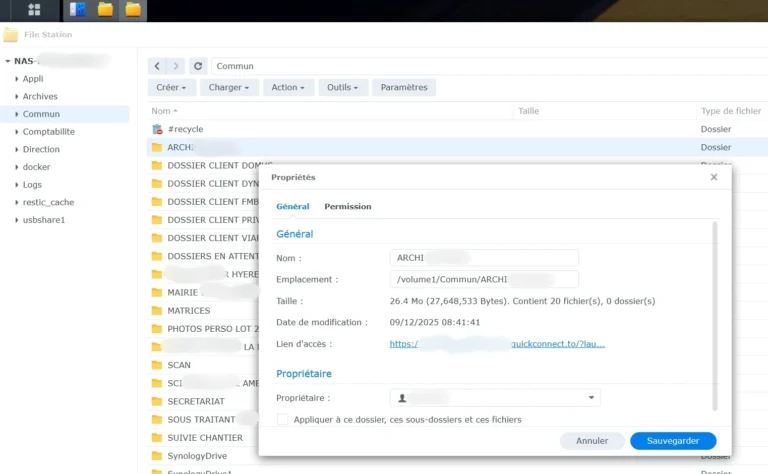Click the Emplacement path field
Screen dimensions: 768x474
484,279
